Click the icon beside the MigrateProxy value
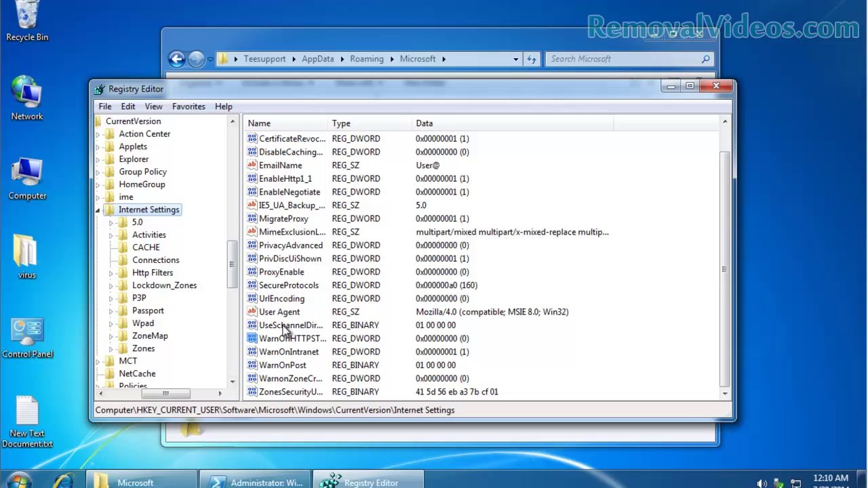The width and height of the screenshot is (868, 488). (x=252, y=219)
